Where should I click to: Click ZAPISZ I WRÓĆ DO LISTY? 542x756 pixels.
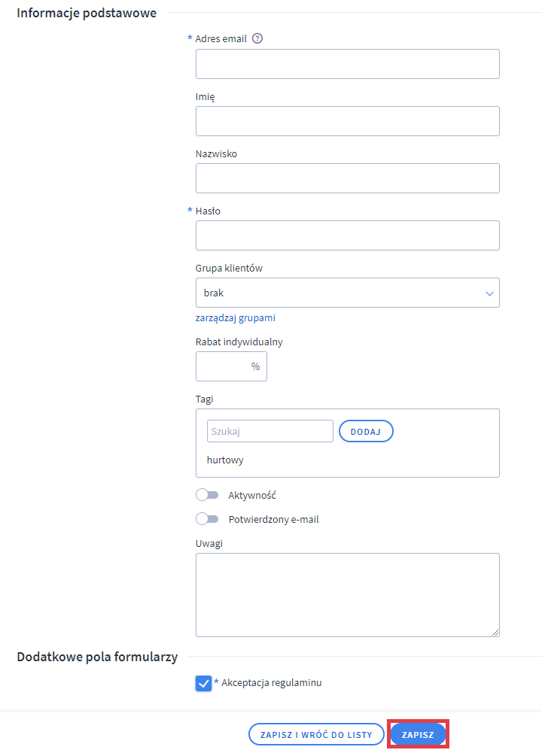pyautogui.click(x=316, y=735)
